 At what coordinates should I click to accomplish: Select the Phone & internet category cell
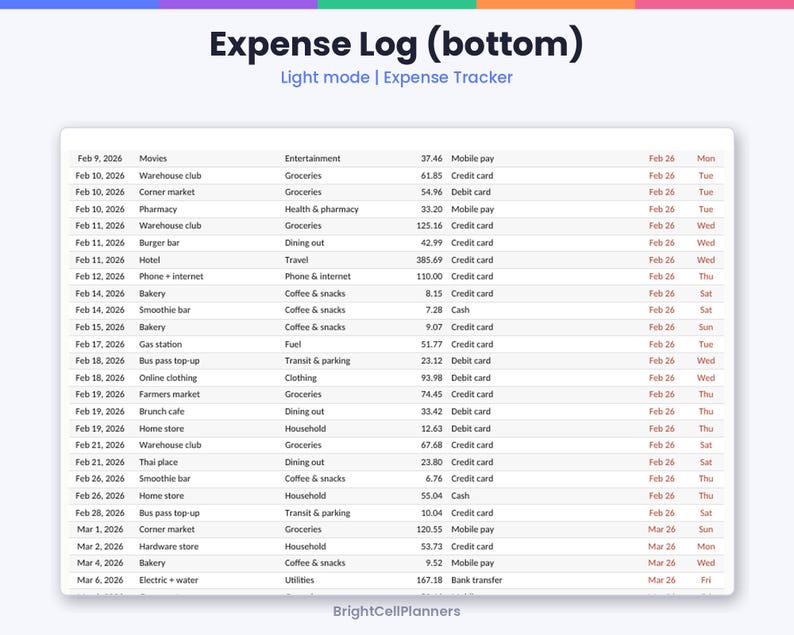coord(317,276)
